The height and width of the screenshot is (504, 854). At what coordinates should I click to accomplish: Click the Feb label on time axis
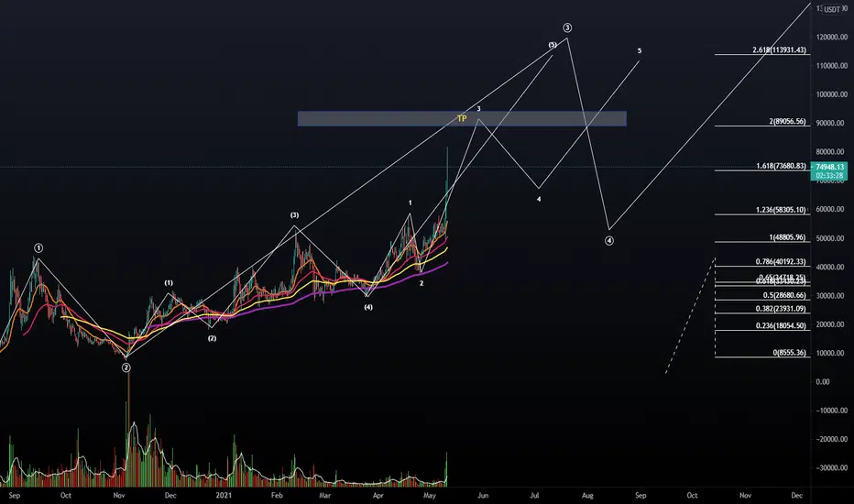278,495
